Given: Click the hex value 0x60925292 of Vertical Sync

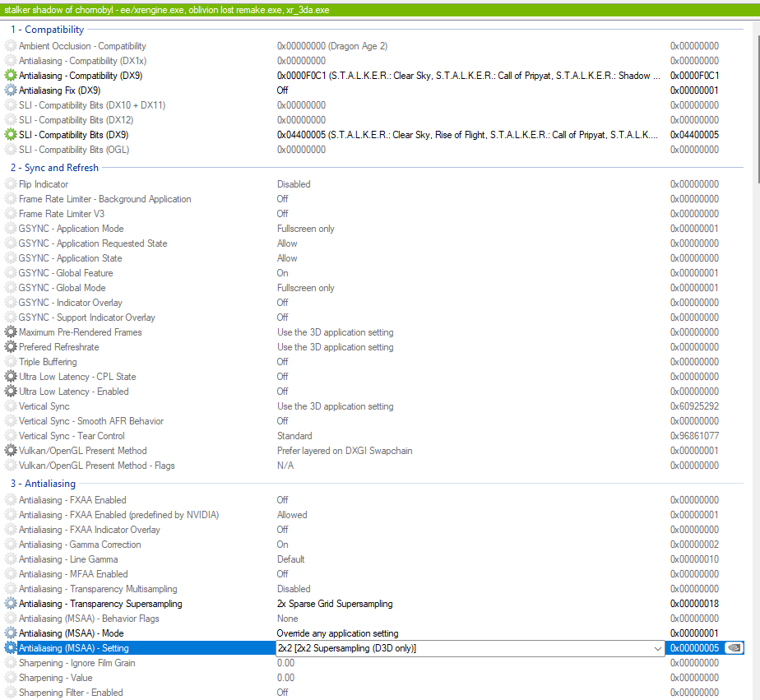Looking at the screenshot, I should click(x=694, y=406).
